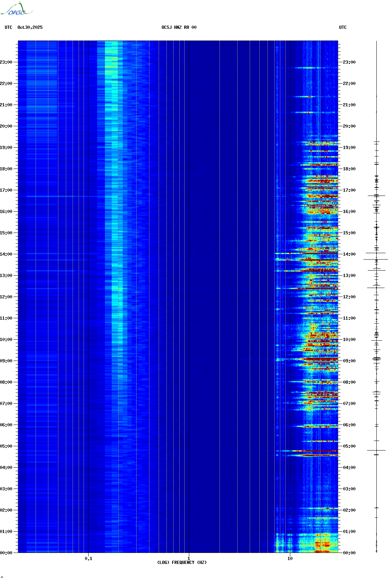Pick the 09:00 tick on left time axis
This screenshot has height=581, width=392.
click(x=6, y=361)
